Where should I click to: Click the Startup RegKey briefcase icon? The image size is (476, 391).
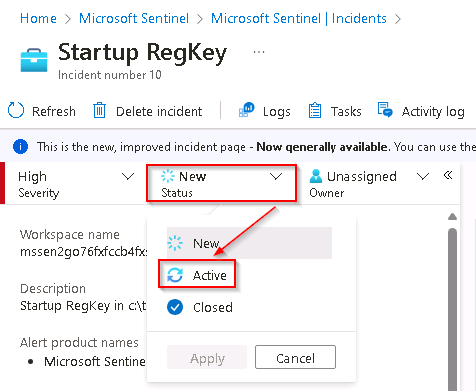34,60
